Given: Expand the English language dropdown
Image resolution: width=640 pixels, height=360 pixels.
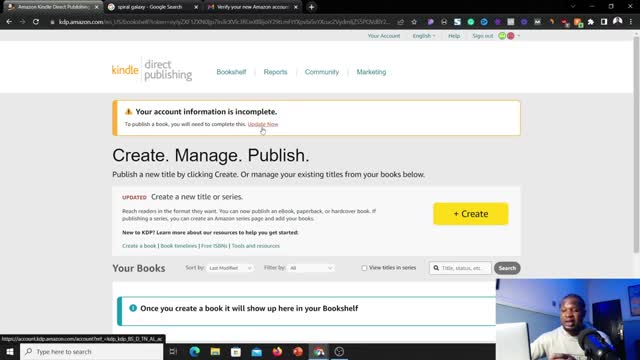Looking at the screenshot, I should (x=424, y=36).
